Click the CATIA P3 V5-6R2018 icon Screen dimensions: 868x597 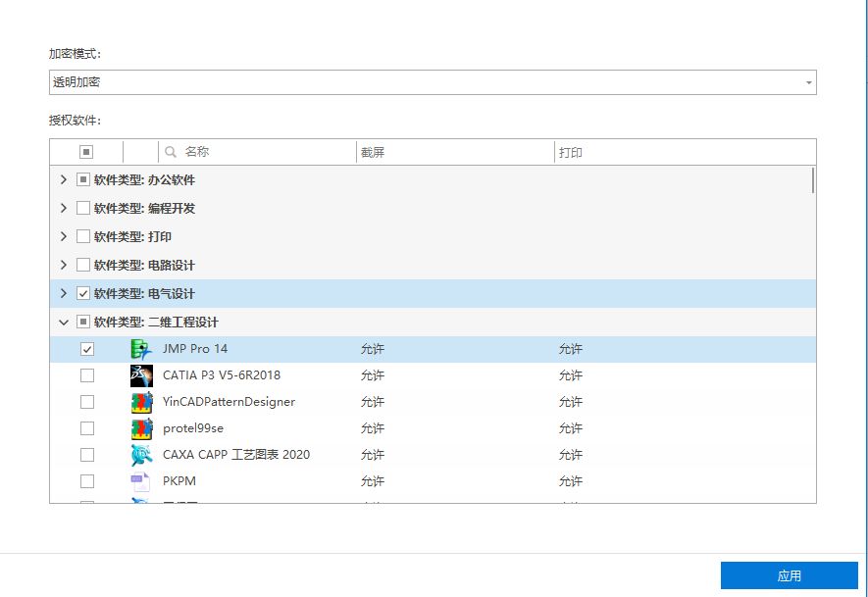[141, 375]
